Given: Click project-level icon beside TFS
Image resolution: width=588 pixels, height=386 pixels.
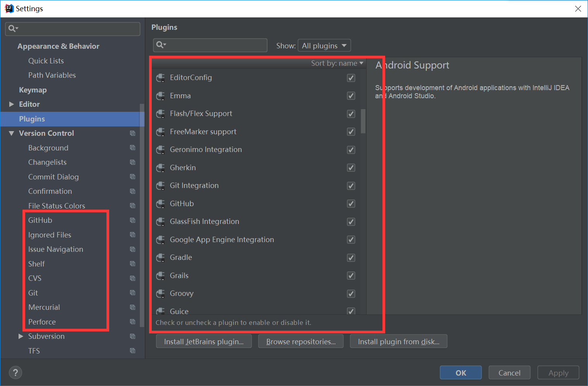Looking at the screenshot, I should click(x=133, y=351).
